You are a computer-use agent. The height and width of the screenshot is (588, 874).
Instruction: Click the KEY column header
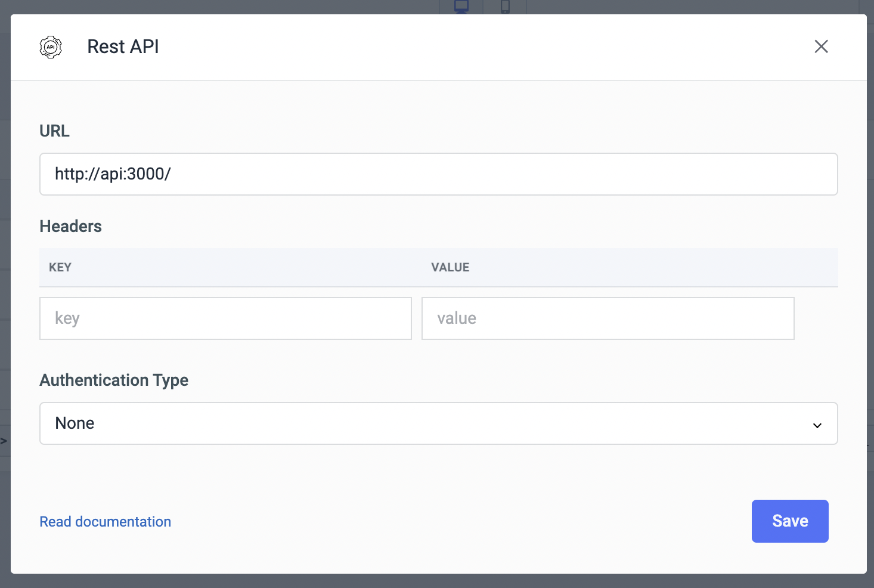[x=60, y=267]
